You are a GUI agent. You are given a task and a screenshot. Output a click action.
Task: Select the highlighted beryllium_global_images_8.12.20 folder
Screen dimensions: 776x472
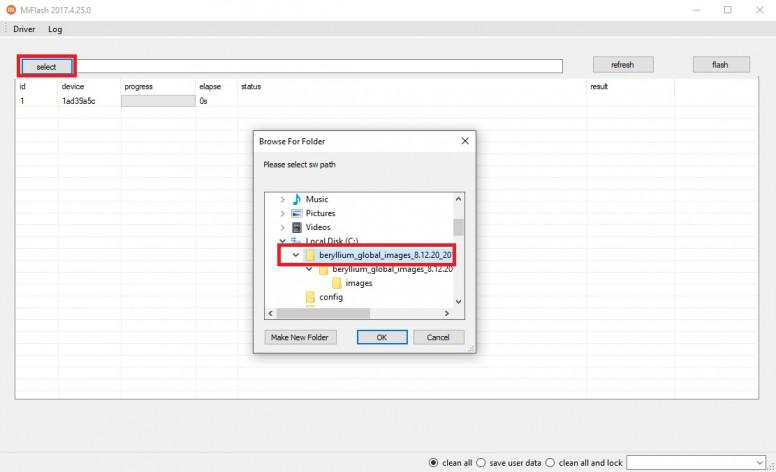point(385,255)
